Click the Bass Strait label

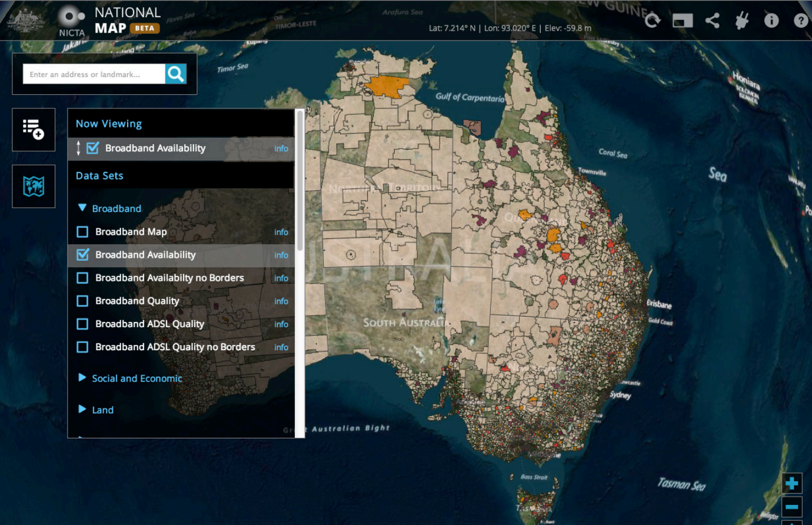534,477
